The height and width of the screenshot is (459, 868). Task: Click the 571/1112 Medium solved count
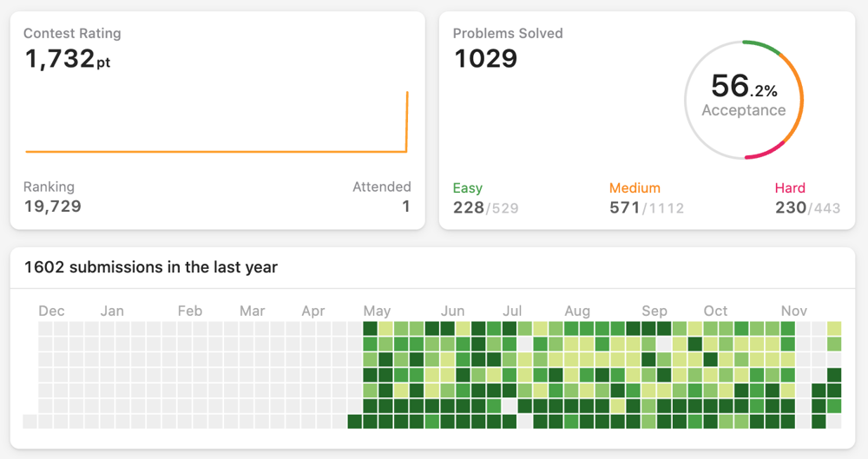[647, 208]
